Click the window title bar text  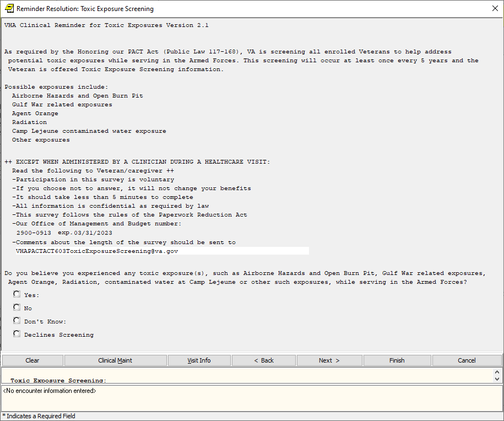(85, 9)
